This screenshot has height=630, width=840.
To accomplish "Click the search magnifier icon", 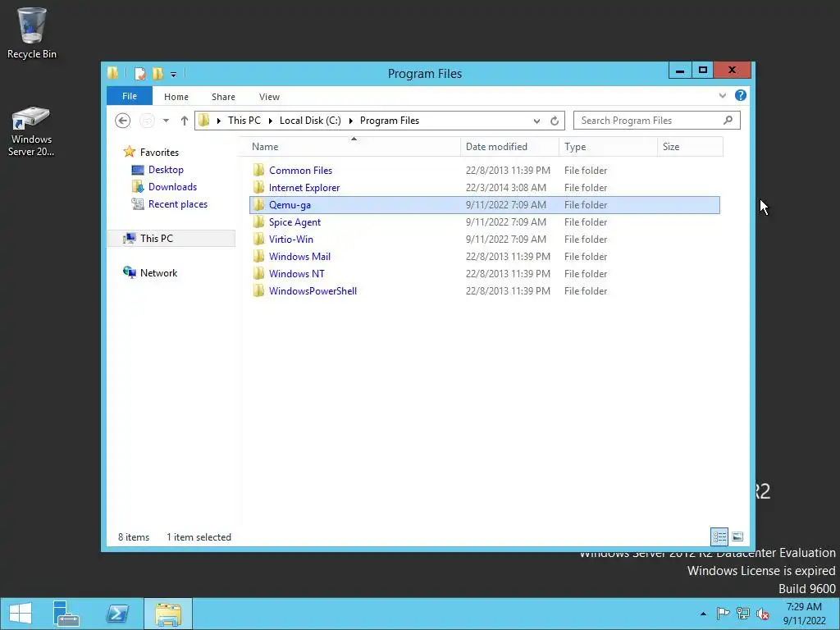I will [728, 121].
